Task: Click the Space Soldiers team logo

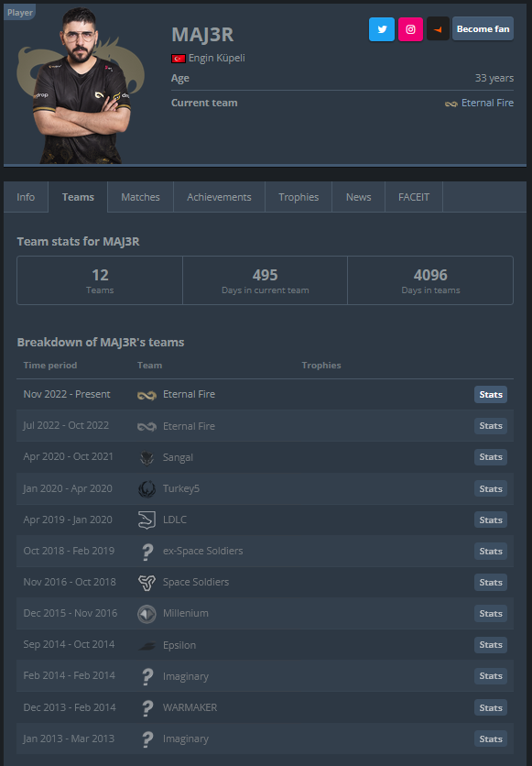Action: pos(147,583)
